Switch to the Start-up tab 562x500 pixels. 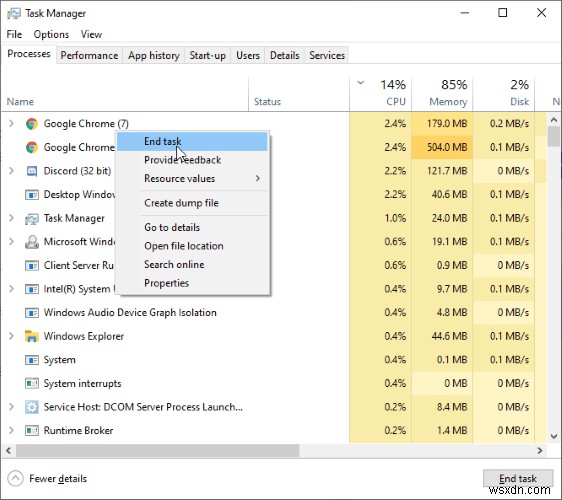click(208, 56)
